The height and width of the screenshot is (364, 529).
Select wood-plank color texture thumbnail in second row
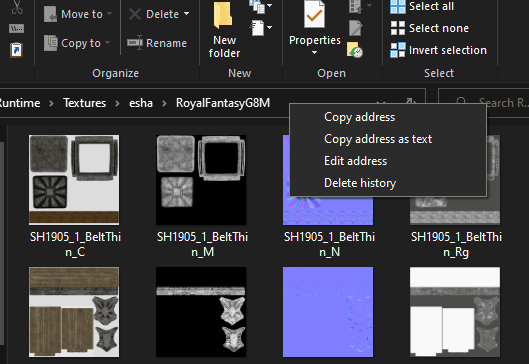[x=74, y=312]
